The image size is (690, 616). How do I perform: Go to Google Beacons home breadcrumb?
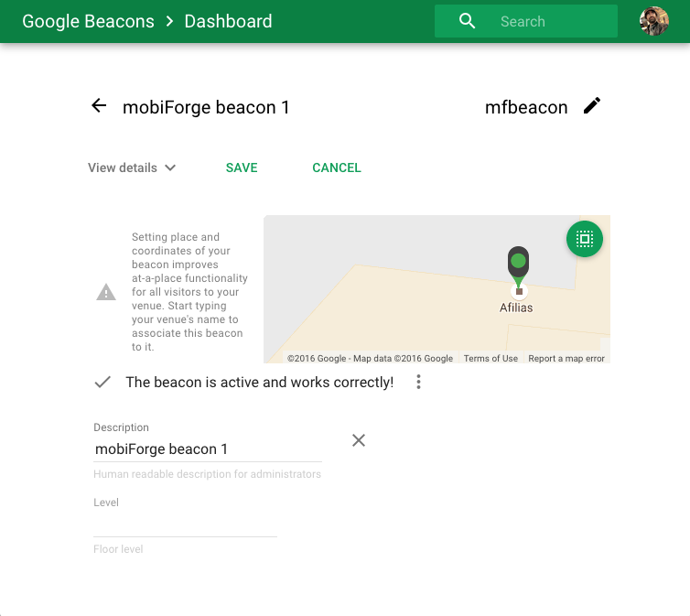click(88, 21)
